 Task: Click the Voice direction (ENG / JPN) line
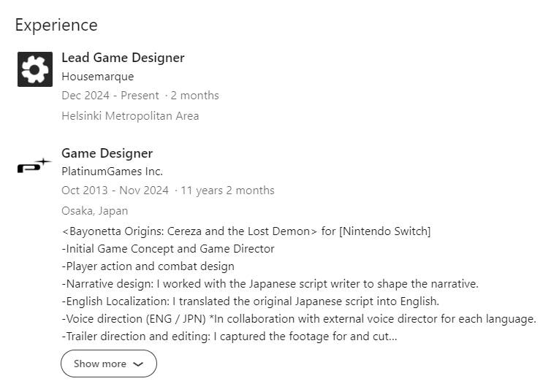[299, 319]
